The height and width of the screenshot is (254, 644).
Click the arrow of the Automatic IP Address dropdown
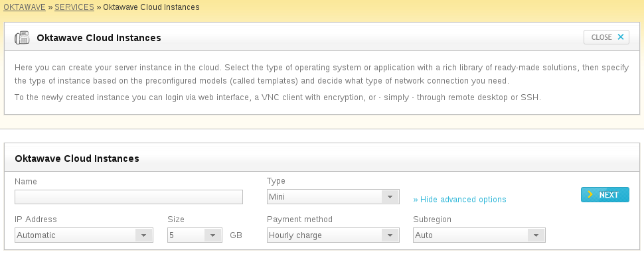tap(144, 235)
